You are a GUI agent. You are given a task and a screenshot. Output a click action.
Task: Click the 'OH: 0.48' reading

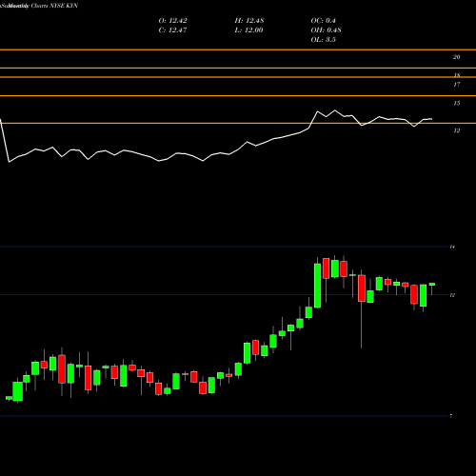(x=326, y=30)
